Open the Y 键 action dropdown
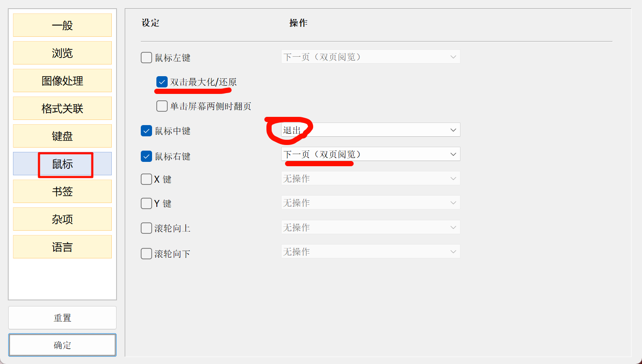 click(x=370, y=203)
